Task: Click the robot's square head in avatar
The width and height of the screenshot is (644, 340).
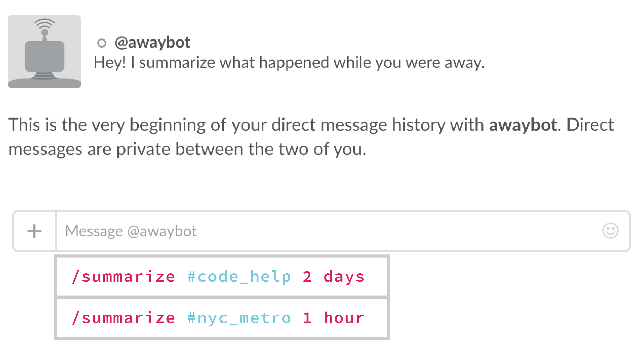Action: (x=44, y=56)
